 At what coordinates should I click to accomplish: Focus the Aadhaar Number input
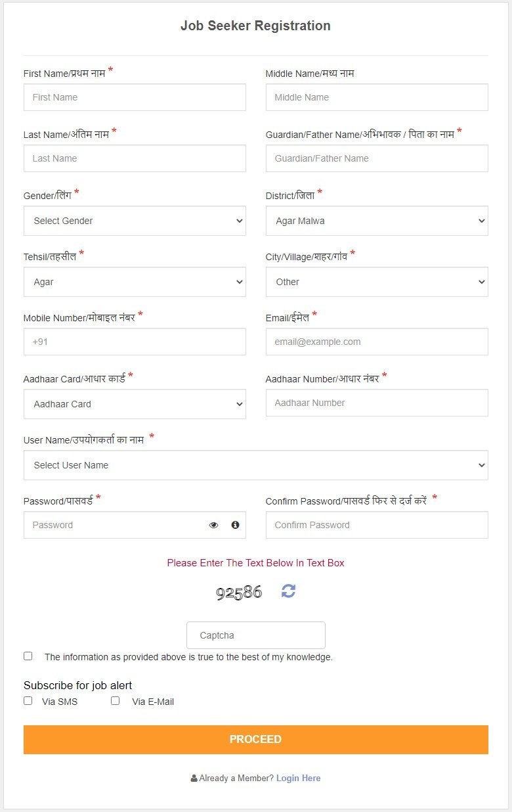coord(377,403)
